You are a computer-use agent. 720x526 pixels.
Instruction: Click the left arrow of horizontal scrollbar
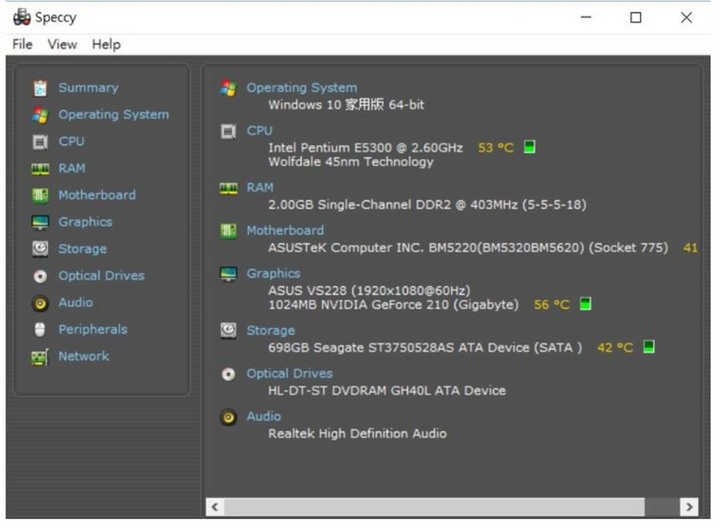[214, 507]
